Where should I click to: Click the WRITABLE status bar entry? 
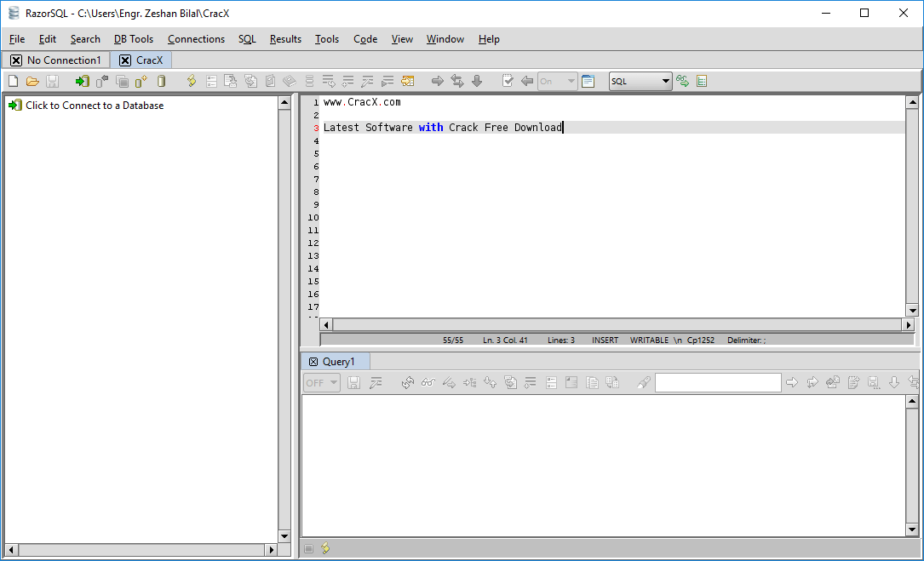click(649, 340)
